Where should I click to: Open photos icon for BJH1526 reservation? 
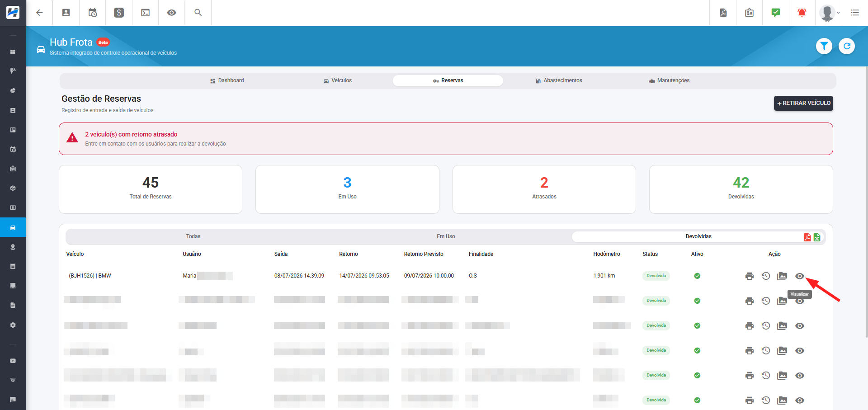pos(782,276)
